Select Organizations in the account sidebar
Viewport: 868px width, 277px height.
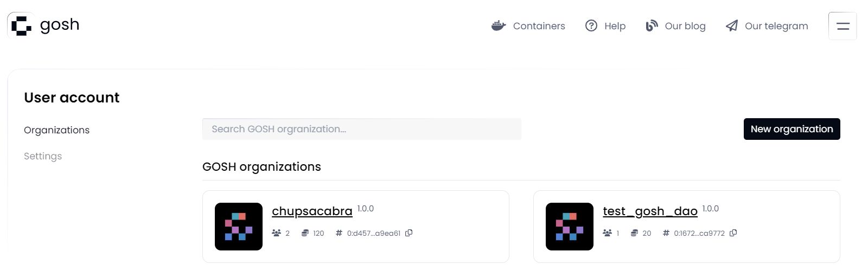[56, 130]
